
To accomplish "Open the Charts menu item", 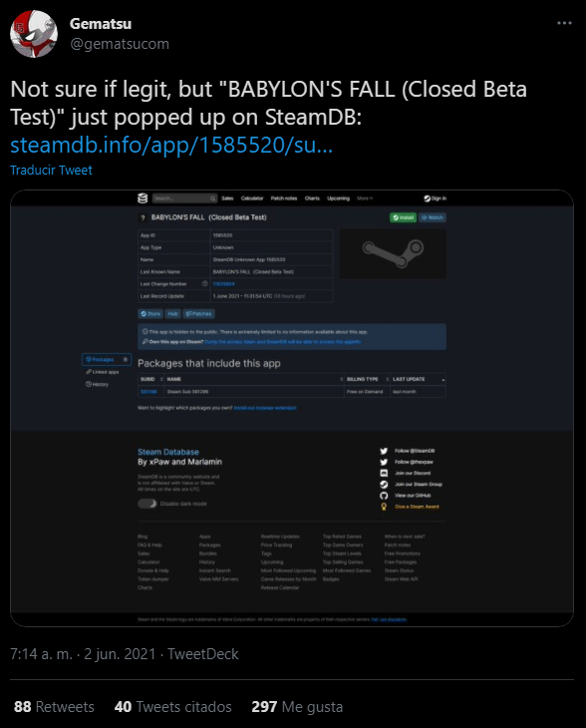I will (x=312, y=198).
